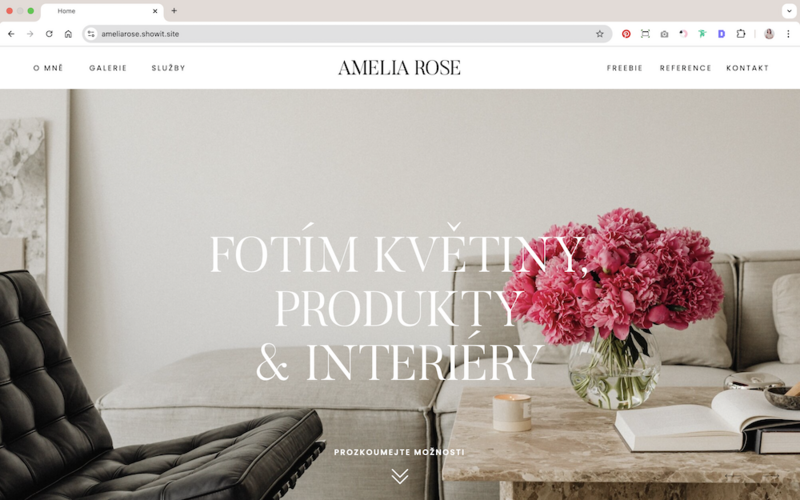Open the KONTAKT link
The image size is (800, 500).
(747, 68)
